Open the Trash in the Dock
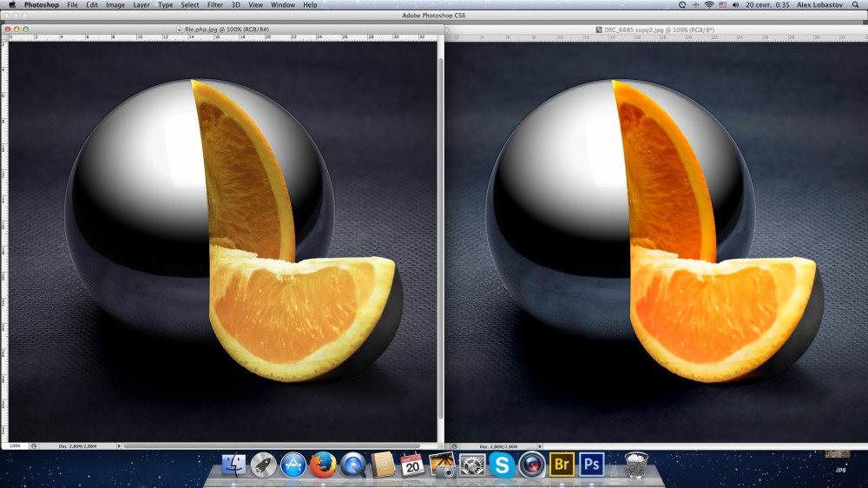 636,465
